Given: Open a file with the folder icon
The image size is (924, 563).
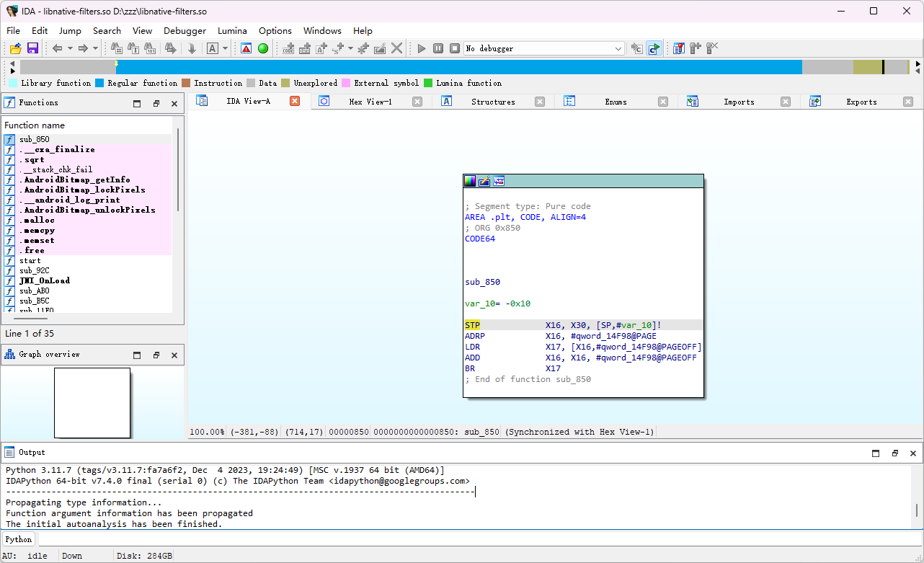Looking at the screenshot, I should 15,48.
